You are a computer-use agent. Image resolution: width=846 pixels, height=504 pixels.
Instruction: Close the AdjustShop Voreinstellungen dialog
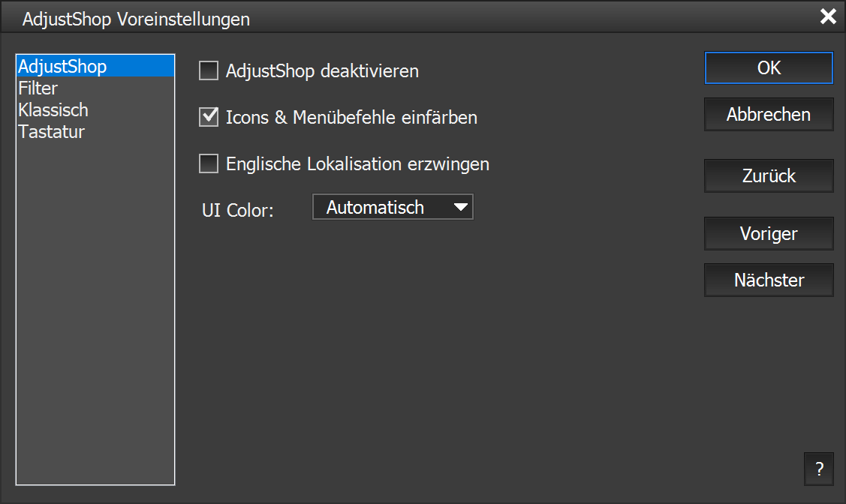coord(828,17)
